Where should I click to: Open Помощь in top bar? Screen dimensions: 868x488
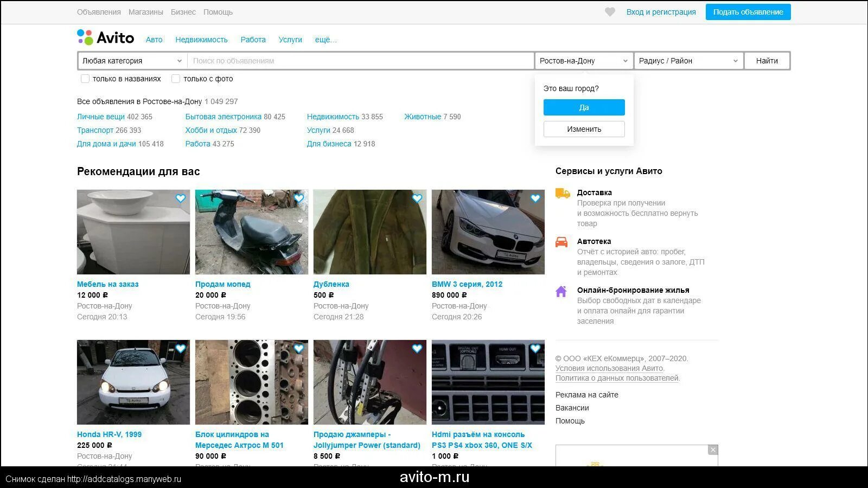(218, 12)
